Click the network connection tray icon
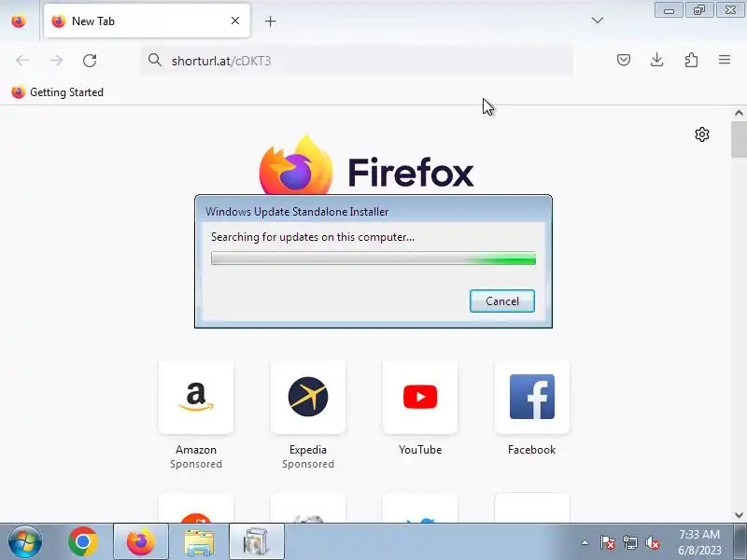 tap(629, 542)
